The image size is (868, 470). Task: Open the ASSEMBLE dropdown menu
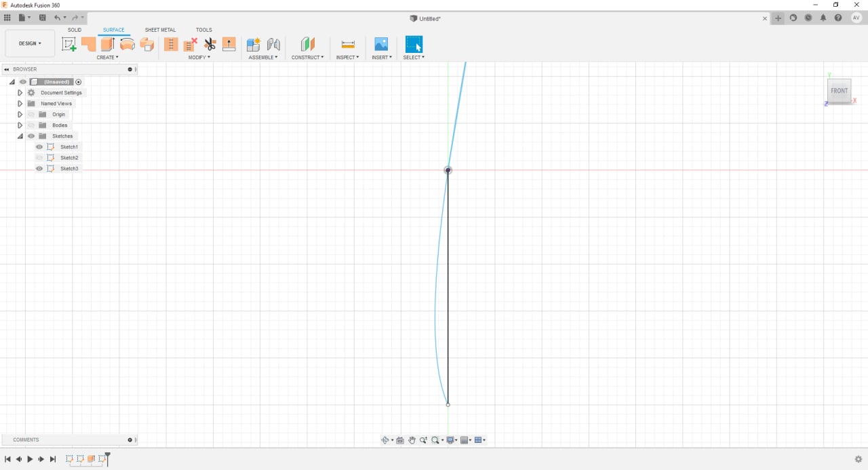(263, 58)
